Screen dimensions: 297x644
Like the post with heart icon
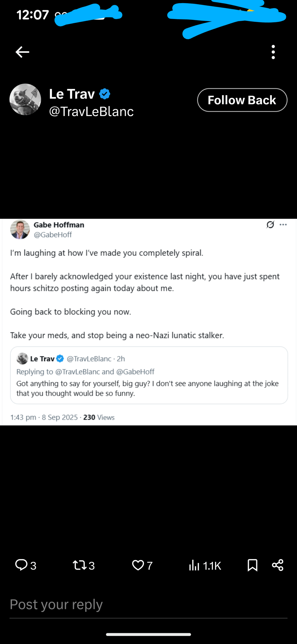[x=138, y=565]
